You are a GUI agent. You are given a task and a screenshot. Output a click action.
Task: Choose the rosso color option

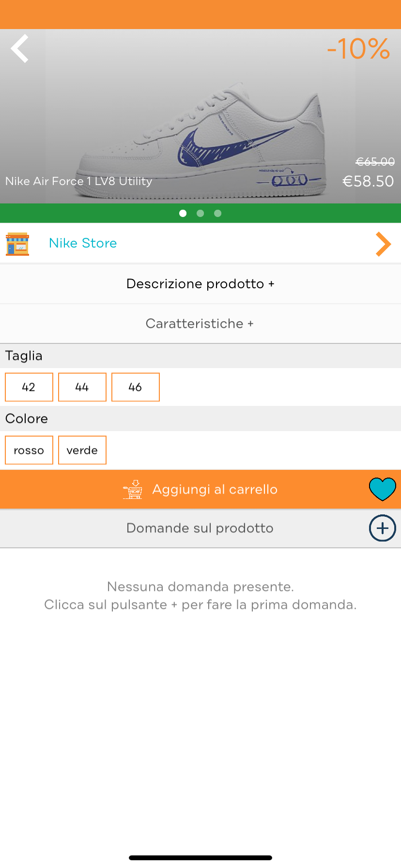(29, 450)
